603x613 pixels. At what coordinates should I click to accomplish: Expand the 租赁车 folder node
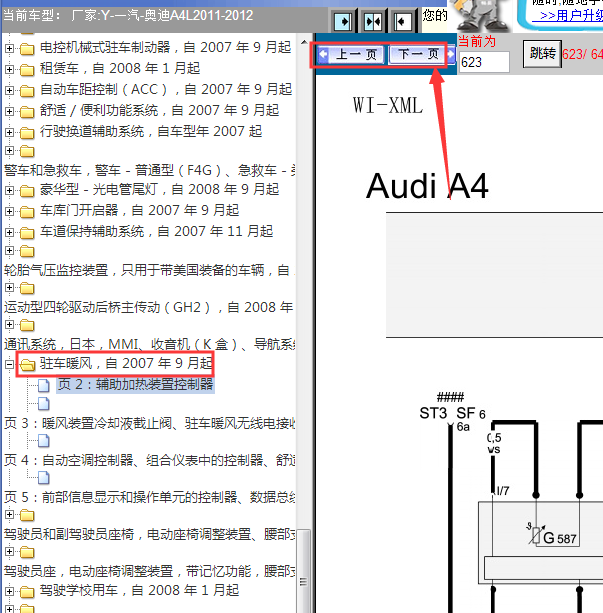click(9, 70)
